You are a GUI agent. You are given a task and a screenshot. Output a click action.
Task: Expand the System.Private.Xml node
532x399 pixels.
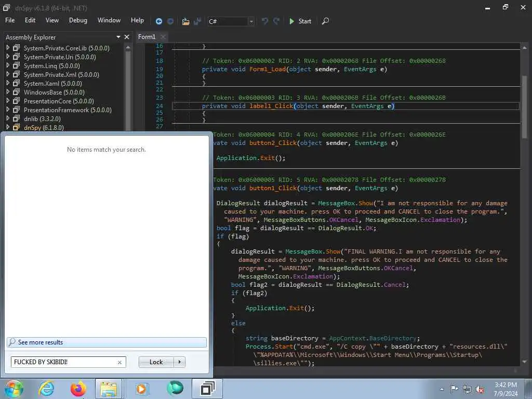click(8, 74)
